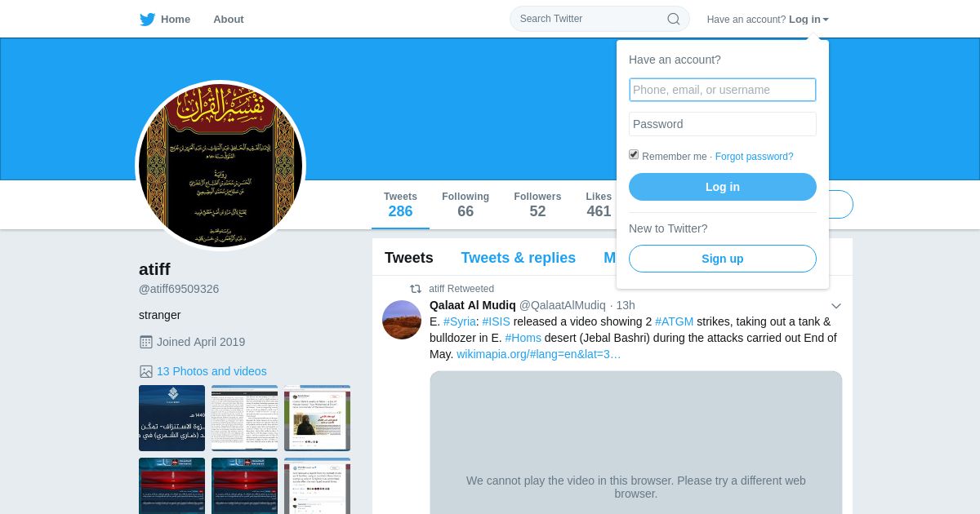Viewport: 980px width, 514px height.
Task: Open the first media thumbnail with Arabic text
Action: 171,418
